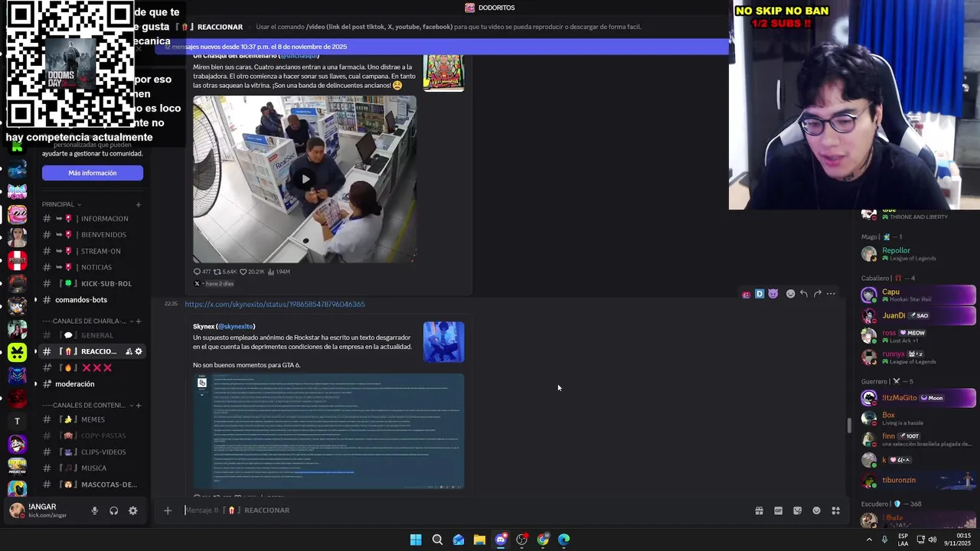The width and height of the screenshot is (980, 551).
Task: Open the volume control in system tray
Action: click(933, 540)
